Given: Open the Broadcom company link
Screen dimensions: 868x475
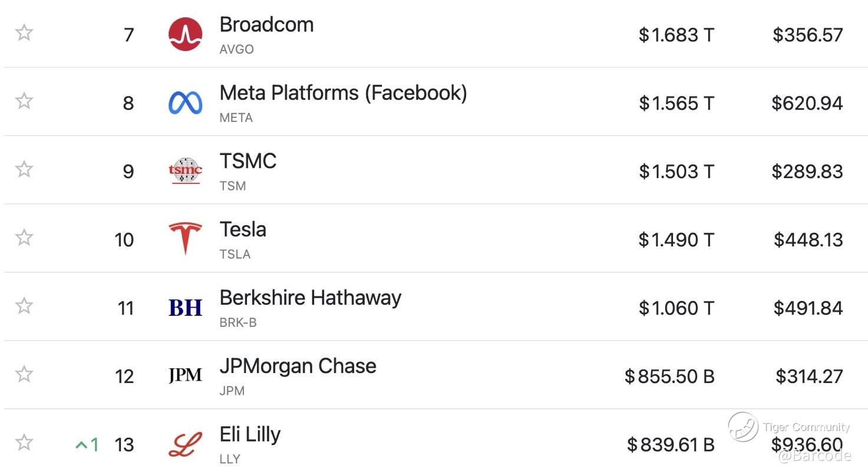Looking at the screenshot, I should [266, 25].
